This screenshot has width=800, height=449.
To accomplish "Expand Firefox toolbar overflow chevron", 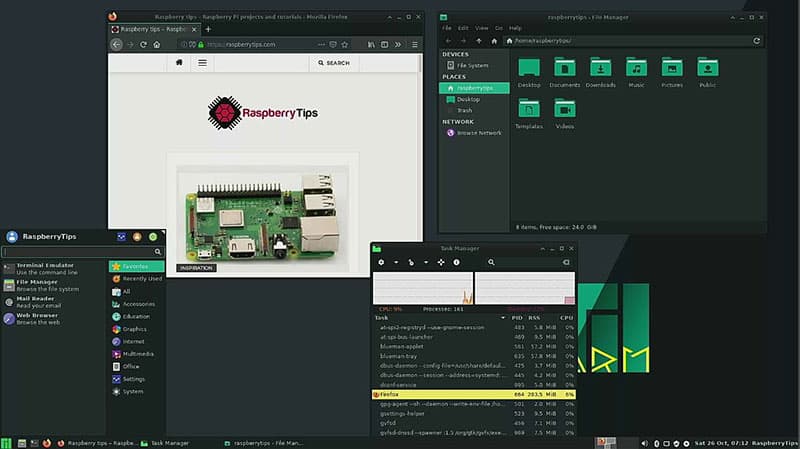I will tap(398, 44).
